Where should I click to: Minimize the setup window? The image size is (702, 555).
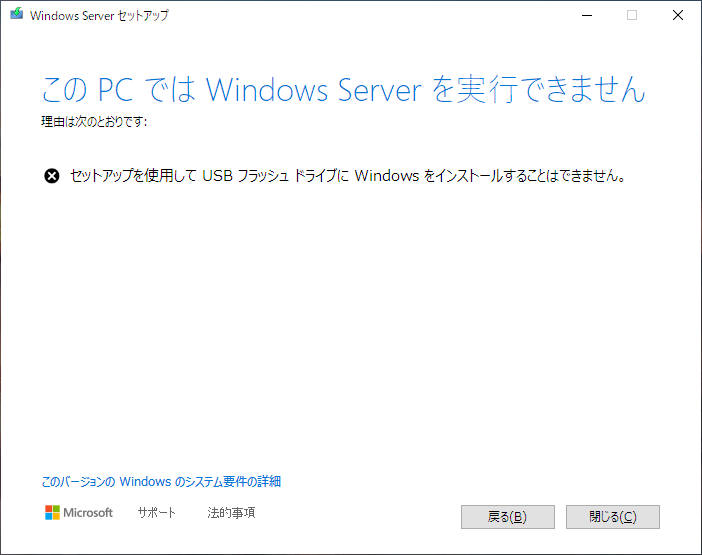(587, 15)
